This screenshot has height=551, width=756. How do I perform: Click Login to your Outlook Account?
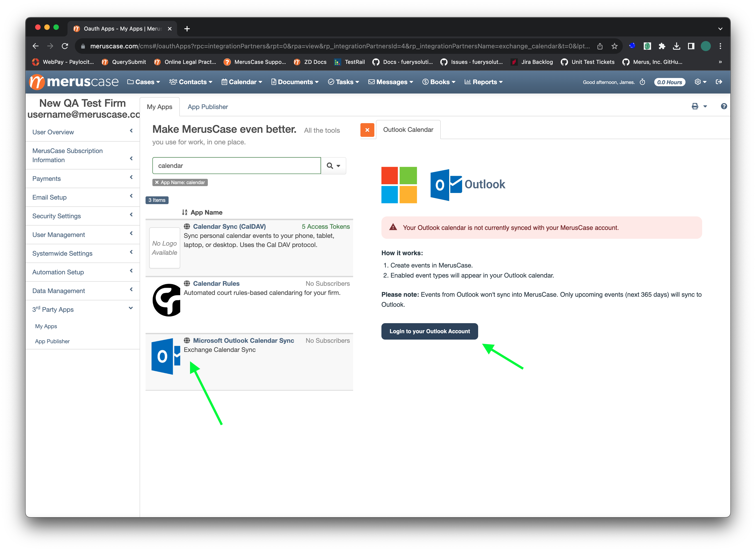click(429, 331)
